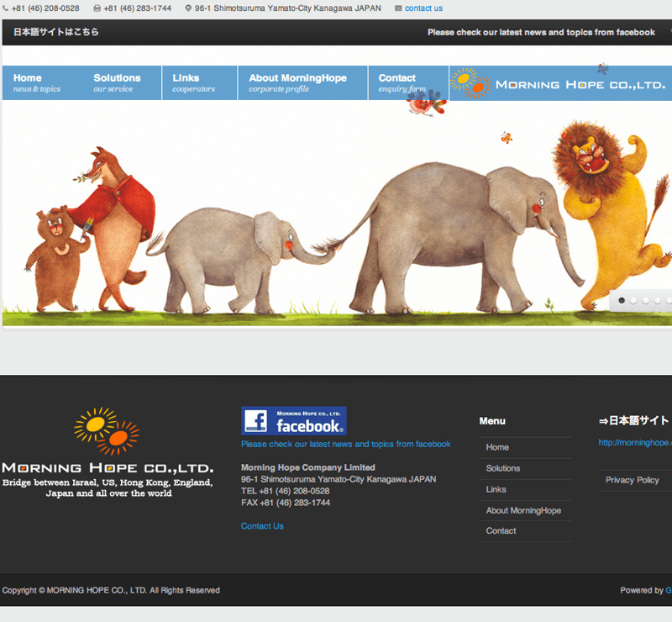Select Links in the footer Menu list

496,489
